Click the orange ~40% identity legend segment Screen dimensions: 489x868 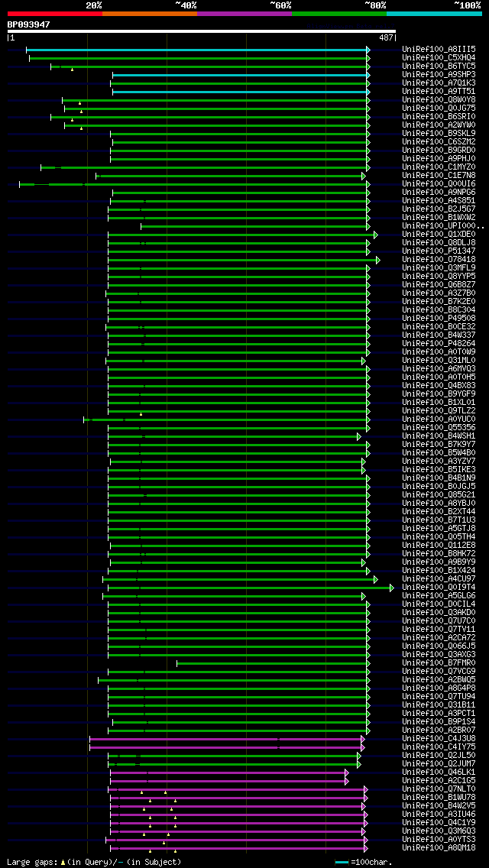[x=150, y=13]
